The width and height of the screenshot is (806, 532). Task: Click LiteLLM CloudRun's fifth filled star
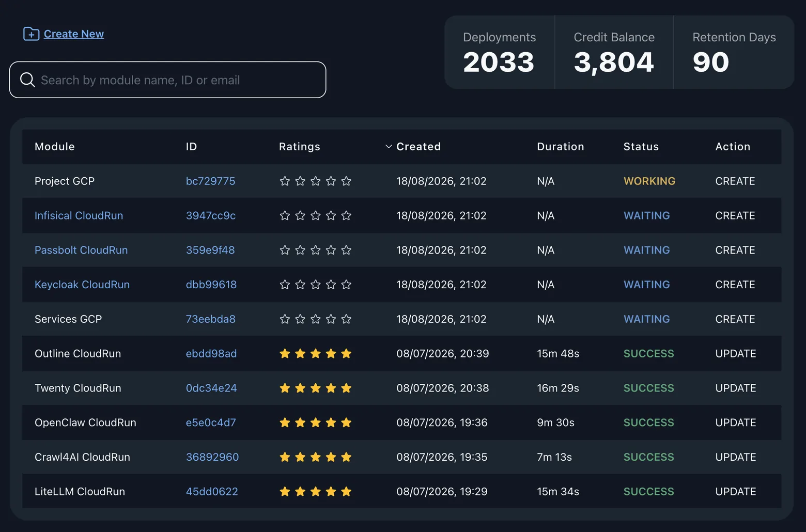[x=346, y=492]
